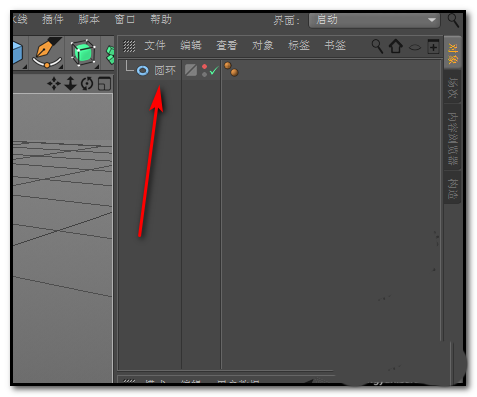Click the Object Manager new panel plus icon
The height and width of the screenshot is (397, 477).
[433, 46]
